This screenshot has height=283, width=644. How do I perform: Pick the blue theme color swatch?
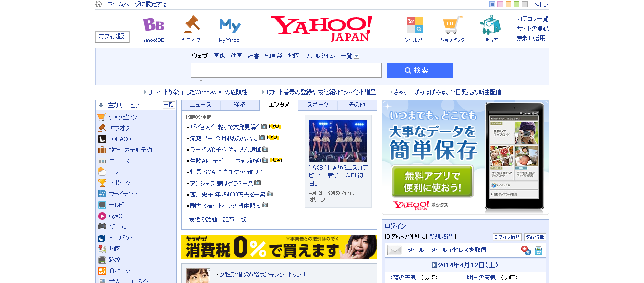pyautogui.click(x=492, y=4)
